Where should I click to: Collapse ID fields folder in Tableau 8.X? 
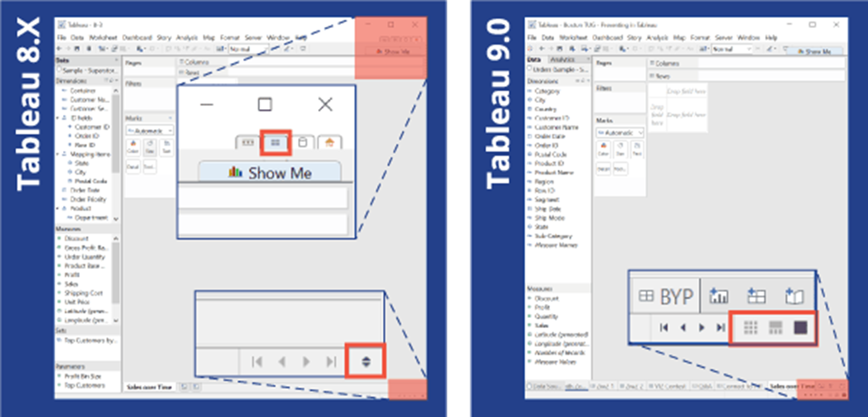click(57, 117)
